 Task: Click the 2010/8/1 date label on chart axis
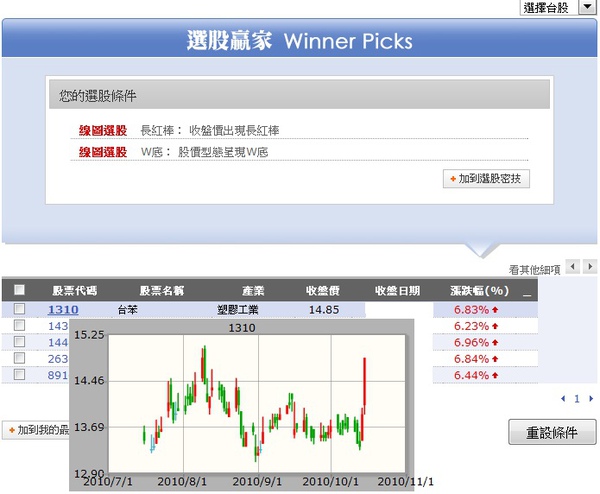click(182, 481)
